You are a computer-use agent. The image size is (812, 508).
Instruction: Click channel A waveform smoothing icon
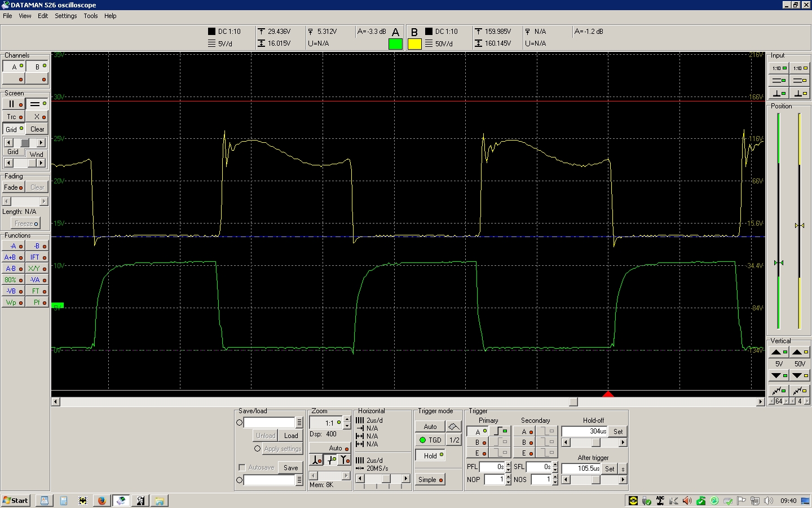(779, 391)
